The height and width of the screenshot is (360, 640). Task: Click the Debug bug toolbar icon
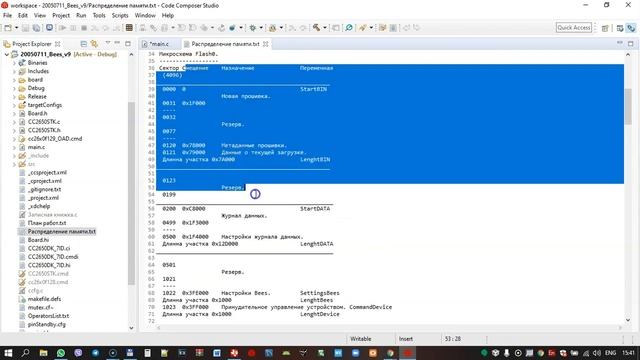[253, 28]
